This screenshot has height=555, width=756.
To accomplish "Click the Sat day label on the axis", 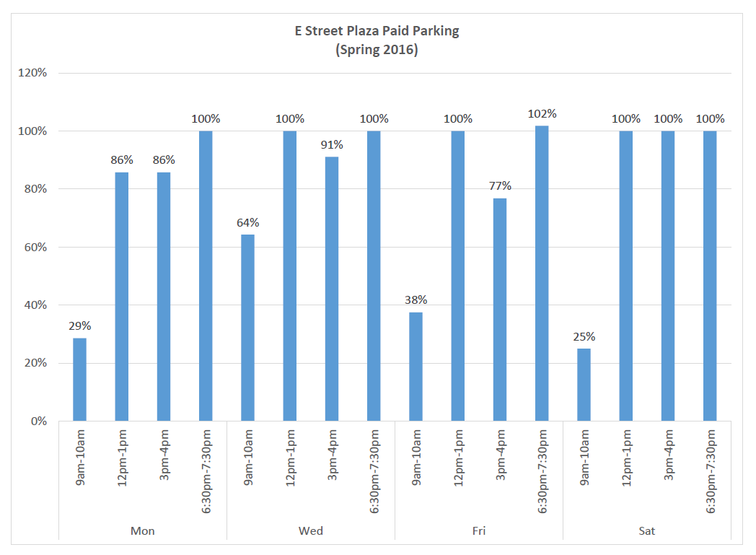I will pos(647,531).
